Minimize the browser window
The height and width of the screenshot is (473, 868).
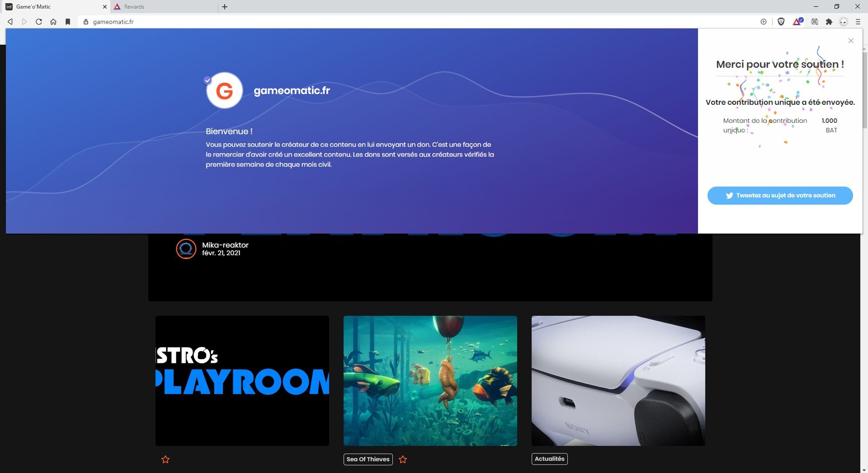tap(816, 7)
